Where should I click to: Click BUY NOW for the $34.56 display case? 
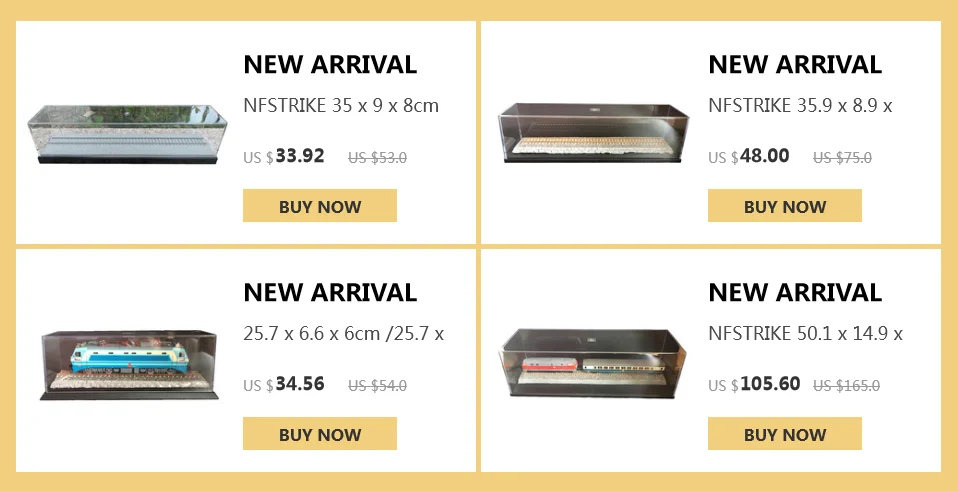coord(320,434)
